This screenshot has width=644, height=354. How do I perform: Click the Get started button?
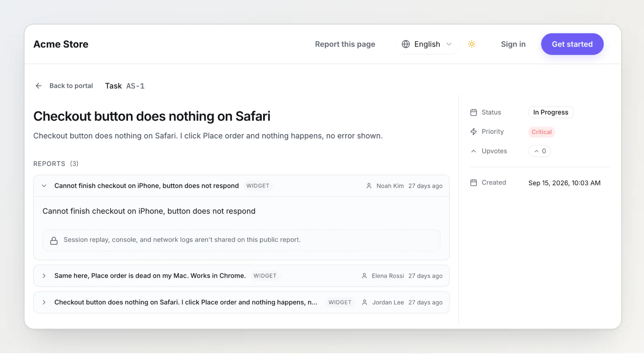point(572,44)
